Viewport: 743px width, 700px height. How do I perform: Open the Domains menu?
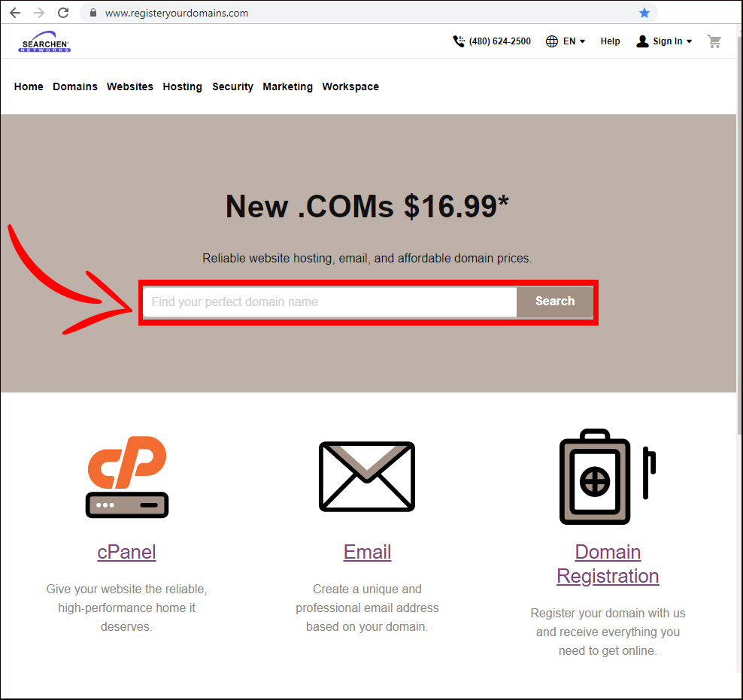(x=75, y=86)
